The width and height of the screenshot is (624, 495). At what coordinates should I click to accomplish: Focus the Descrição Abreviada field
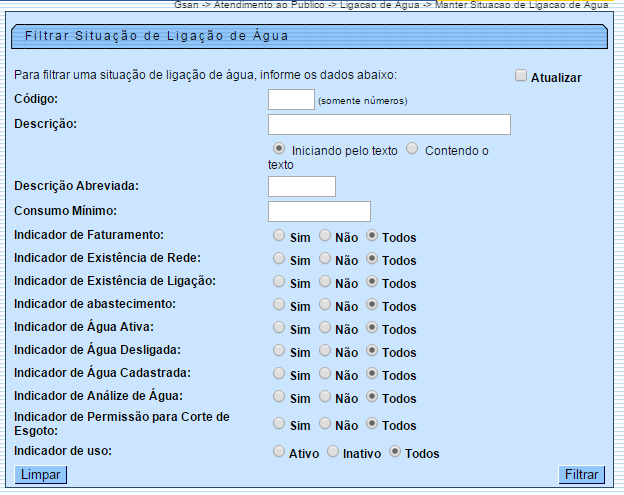coord(302,187)
